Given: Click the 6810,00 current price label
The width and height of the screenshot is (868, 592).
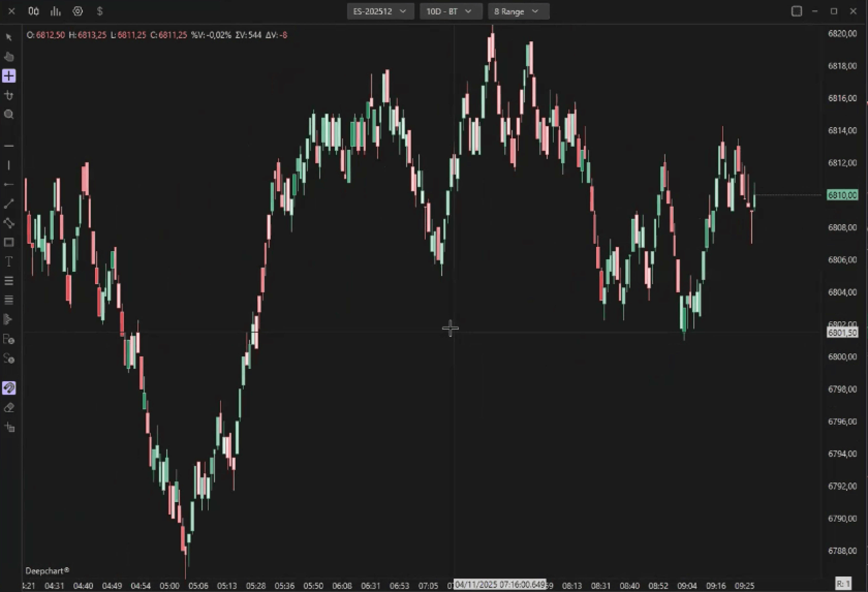Looking at the screenshot, I should 842,195.
